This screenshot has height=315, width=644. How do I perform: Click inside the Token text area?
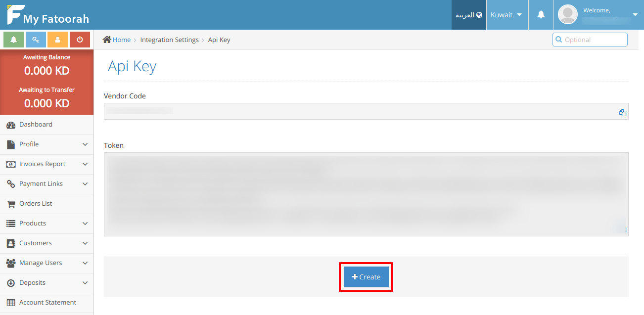coord(366,194)
